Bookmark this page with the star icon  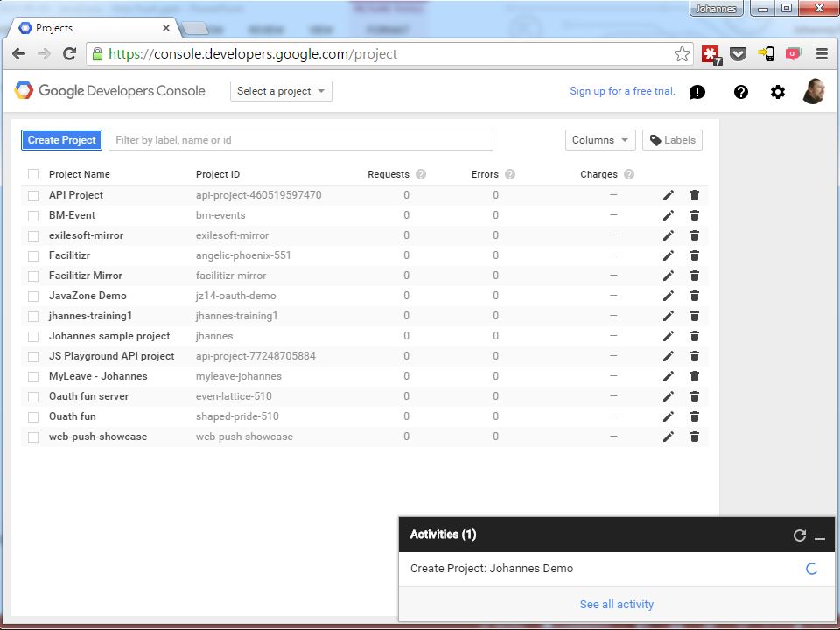pos(682,53)
